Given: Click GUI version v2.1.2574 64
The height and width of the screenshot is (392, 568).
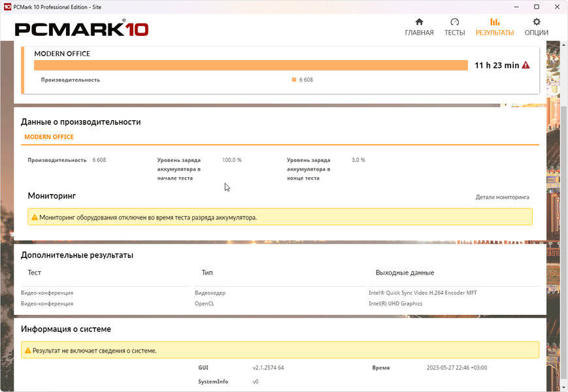Looking at the screenshot, I should [x=268, y=368].
